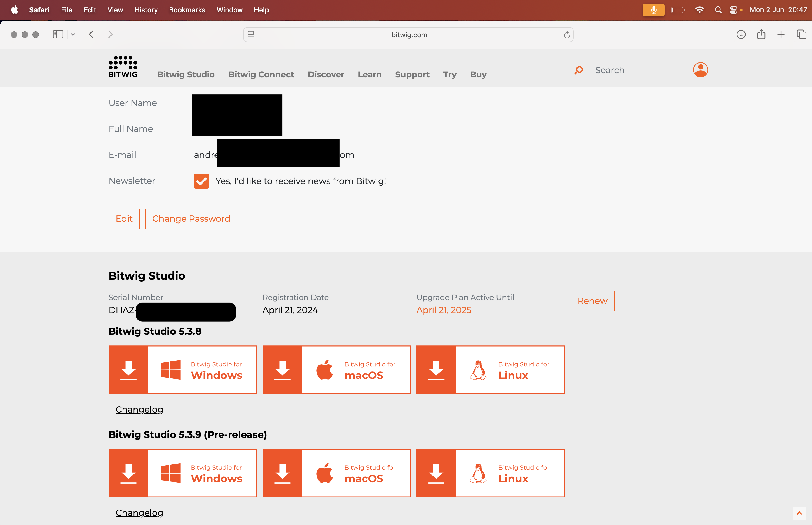Open Safari's Bookmarks menu
This screenshot has width=812, height=525.
pos(187,10)
